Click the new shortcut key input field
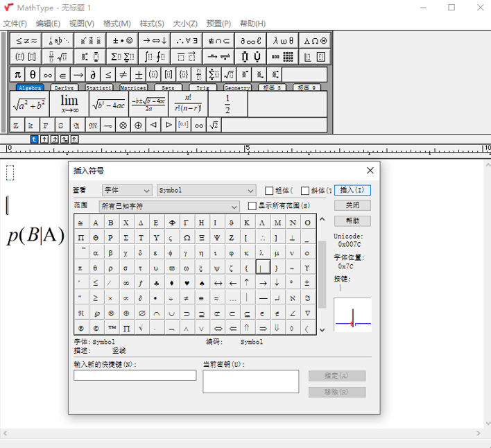491x448 pixels. (135, 375)
